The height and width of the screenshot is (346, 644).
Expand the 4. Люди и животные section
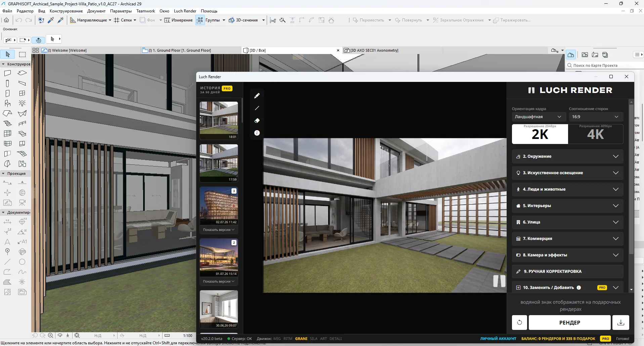click(x=567, y=189)
